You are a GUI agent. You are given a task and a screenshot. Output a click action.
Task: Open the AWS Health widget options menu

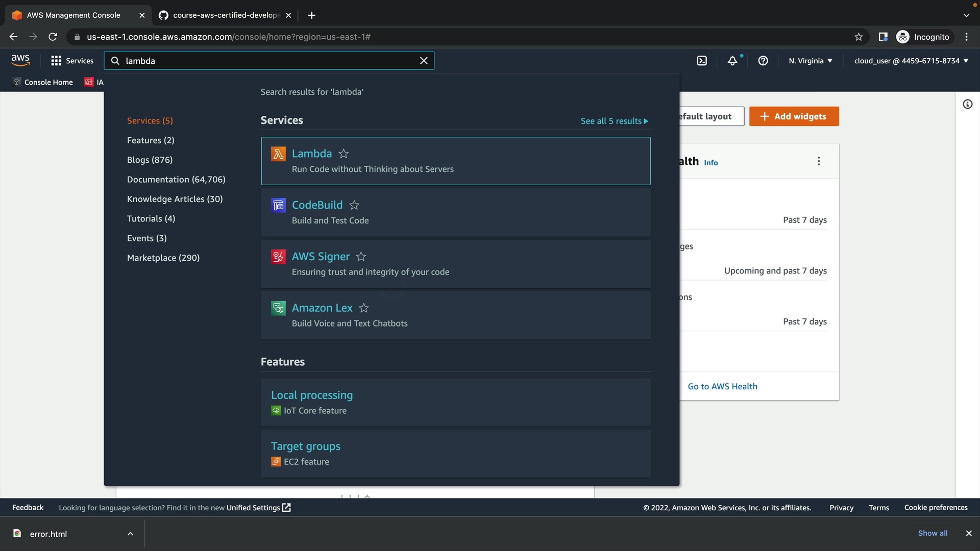point(819,161)
